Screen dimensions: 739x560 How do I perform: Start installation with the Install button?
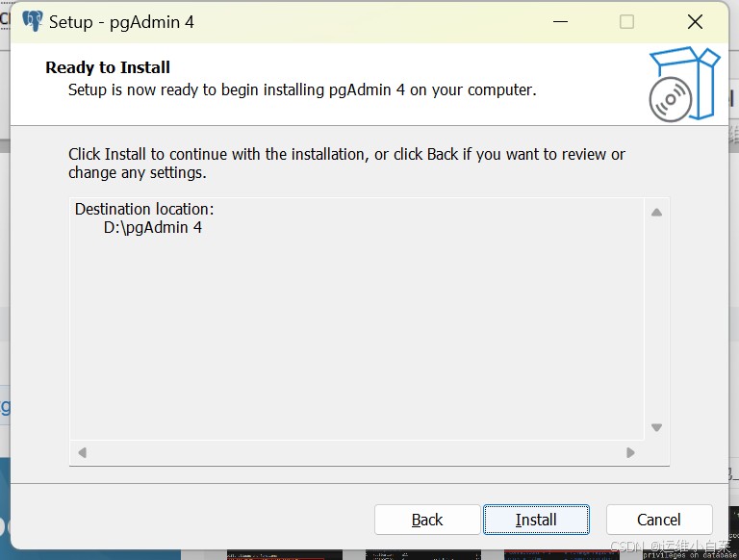tap(536, 520)
